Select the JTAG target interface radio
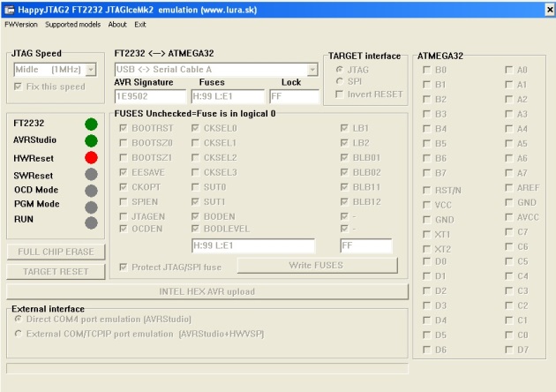The image size is (556, 392). click(340, 69)
